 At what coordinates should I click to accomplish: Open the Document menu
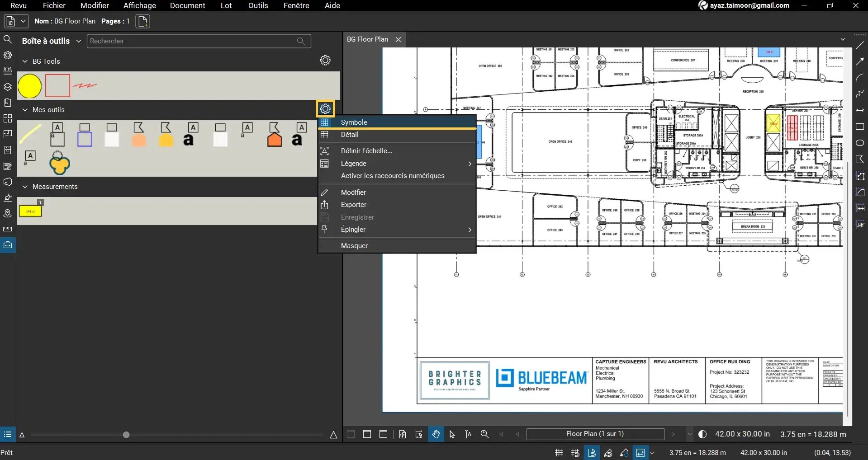pyautogui.click(x=188, y=5)
